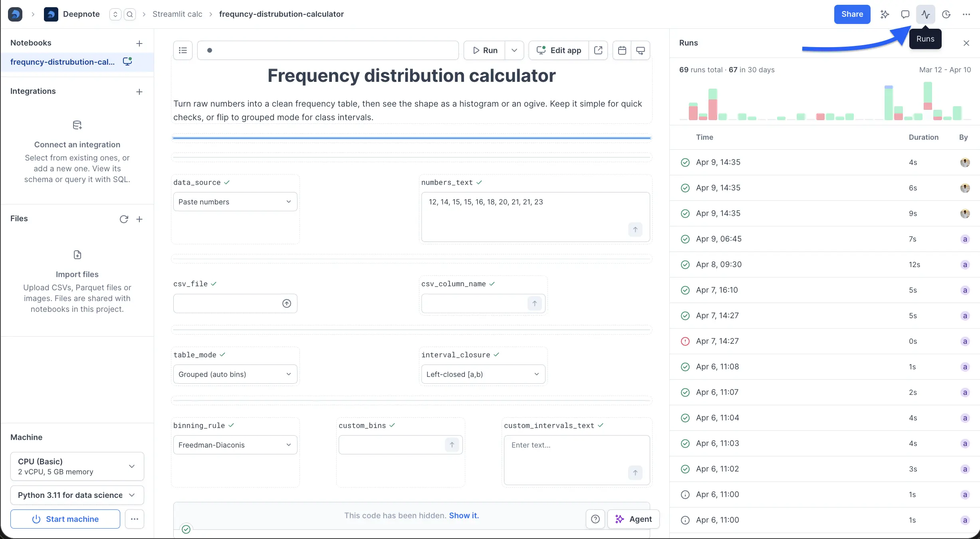Viewport: 980px width, 539px height.
Task: Click the Show it link
Action: pyautogui.click(x=464, y=515)
